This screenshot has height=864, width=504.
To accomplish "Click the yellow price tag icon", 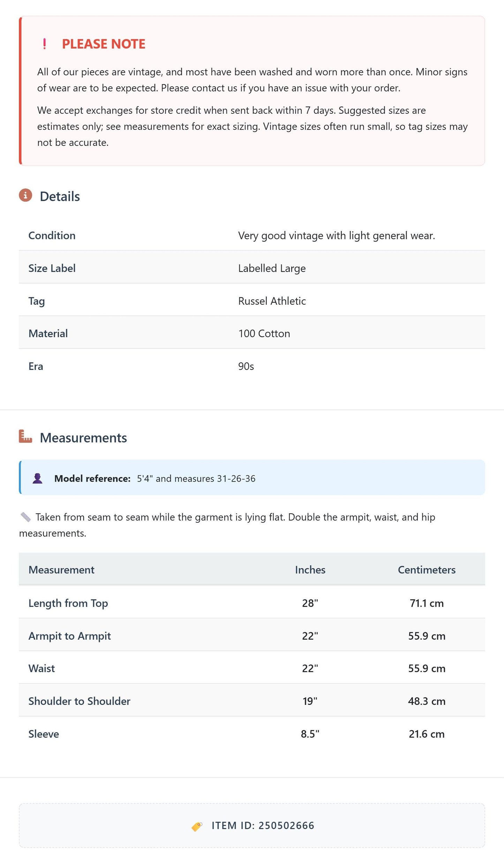I will click(x=197, y=826).
